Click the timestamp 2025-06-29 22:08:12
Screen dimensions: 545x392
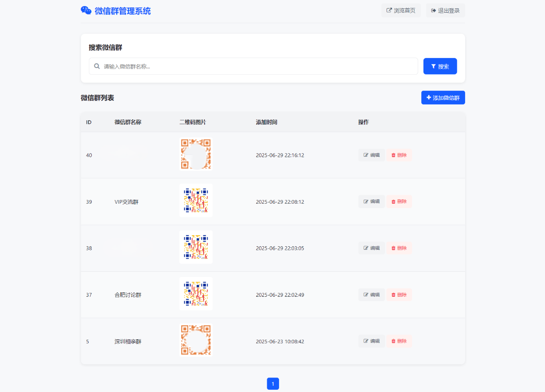pyautogui.click(x=280, y=202)
